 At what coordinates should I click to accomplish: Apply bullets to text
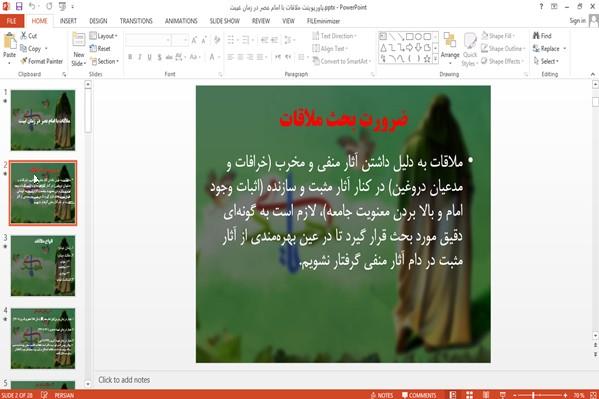(x=232, y=40)
